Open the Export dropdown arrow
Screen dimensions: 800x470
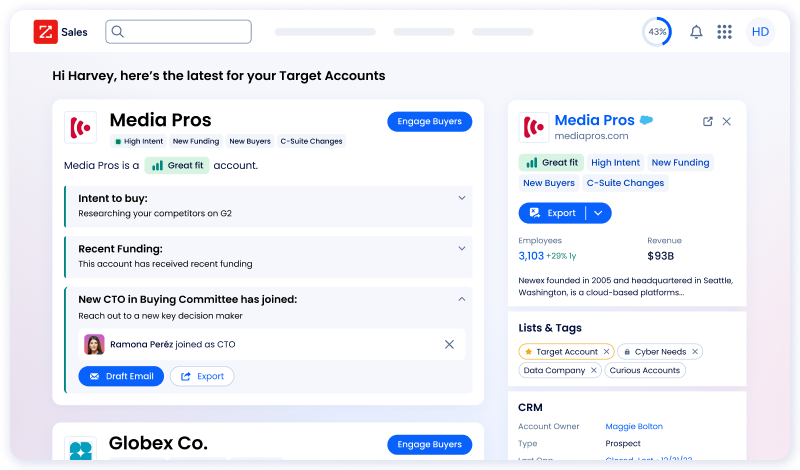598,213
